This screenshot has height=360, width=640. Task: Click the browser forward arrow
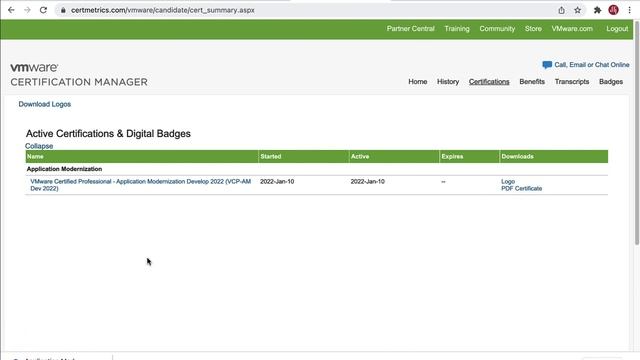[27, 10]
